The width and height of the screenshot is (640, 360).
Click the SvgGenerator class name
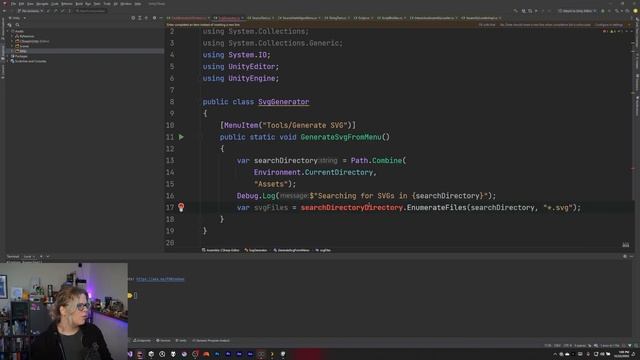pyautogui.click(x=283, y=102)
